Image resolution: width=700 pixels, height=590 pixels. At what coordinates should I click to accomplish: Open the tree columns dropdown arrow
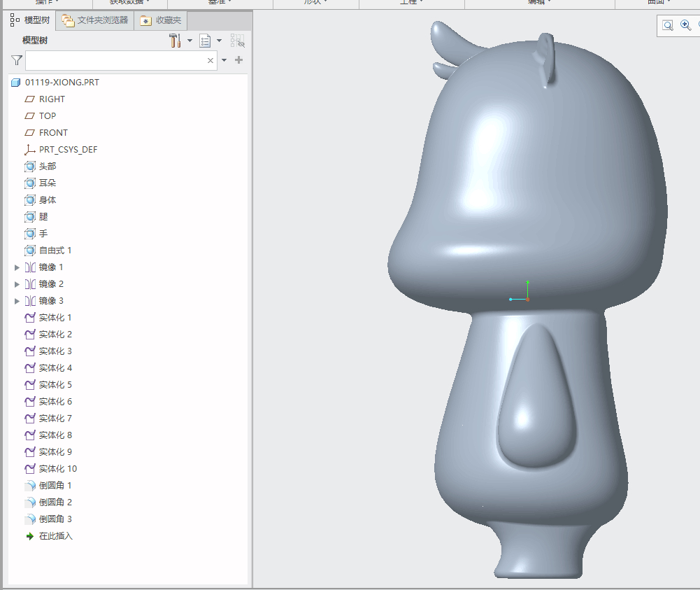(219, 41)
